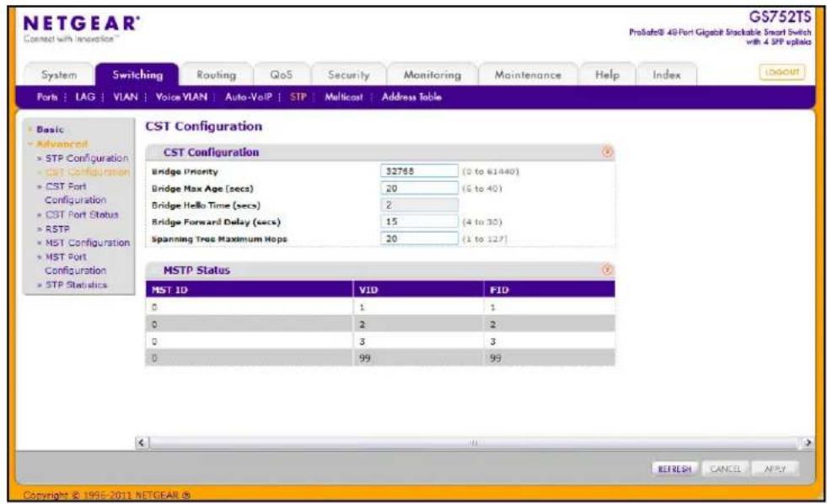Click VID cell with value 2

pyautogui.click(x=418, y=324)
